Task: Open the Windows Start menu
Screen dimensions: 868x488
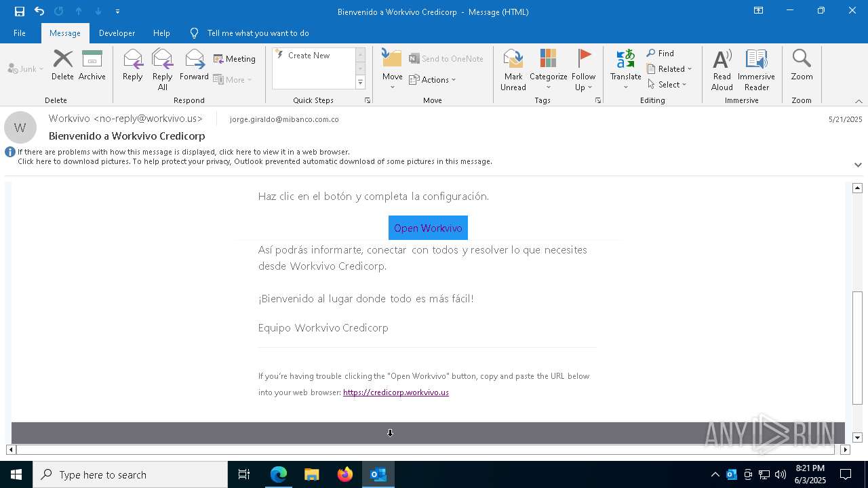Action: pos(16,474)
